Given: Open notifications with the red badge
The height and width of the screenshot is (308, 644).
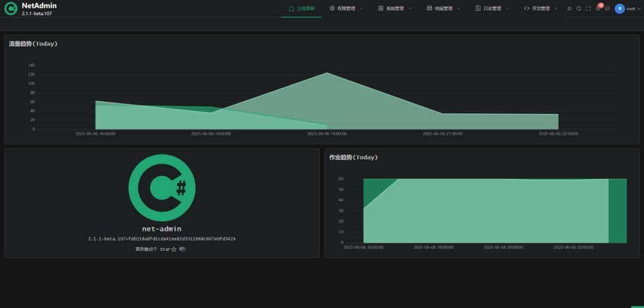Looking at the screenshot, I should click(599, 8).
